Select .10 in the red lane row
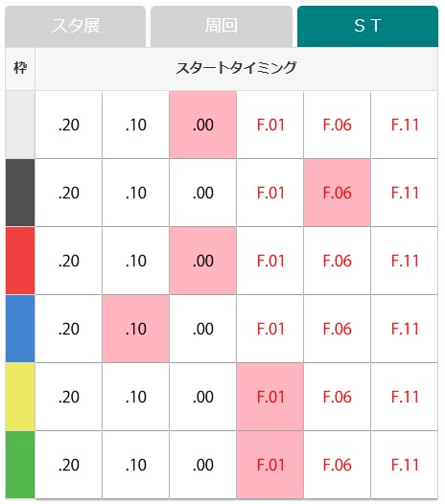The width and height of the screenshot is (445, 504). point(136,261)
